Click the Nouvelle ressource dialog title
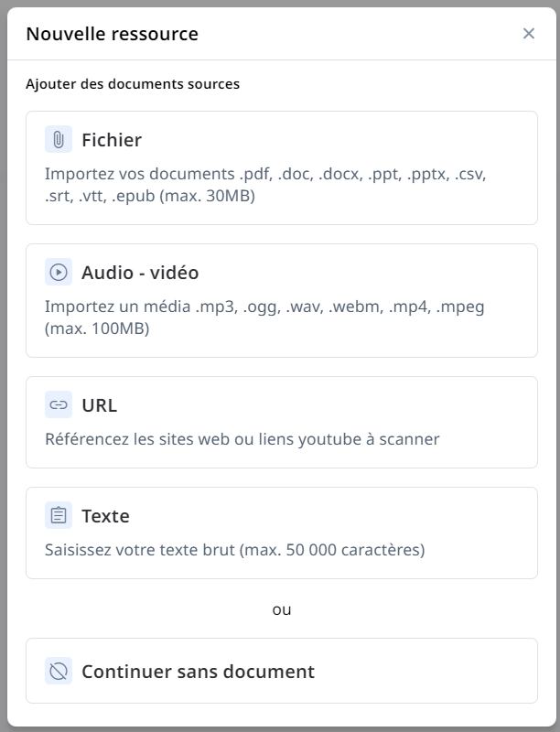 click(112, 35)
